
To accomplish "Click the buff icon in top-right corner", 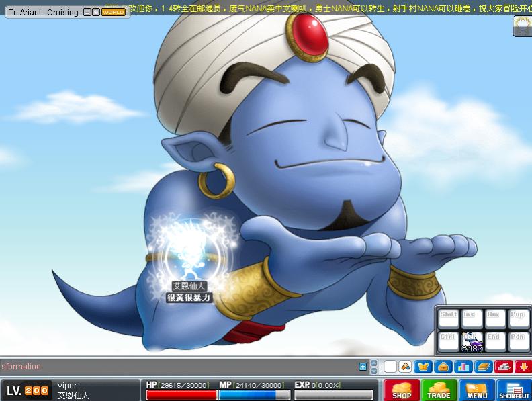I will coord(522,26).
